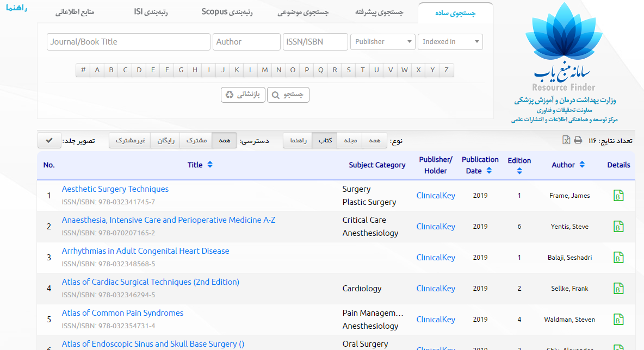Open the Publisher dropdown
The width and height of the screenshot is (644, 350).
(382, 42)
